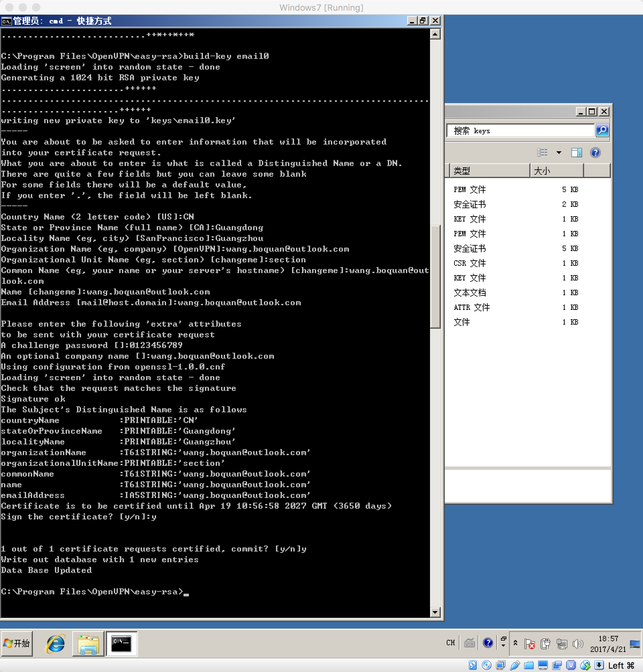Open the Explorer help question mark icon

click(595, 152)
